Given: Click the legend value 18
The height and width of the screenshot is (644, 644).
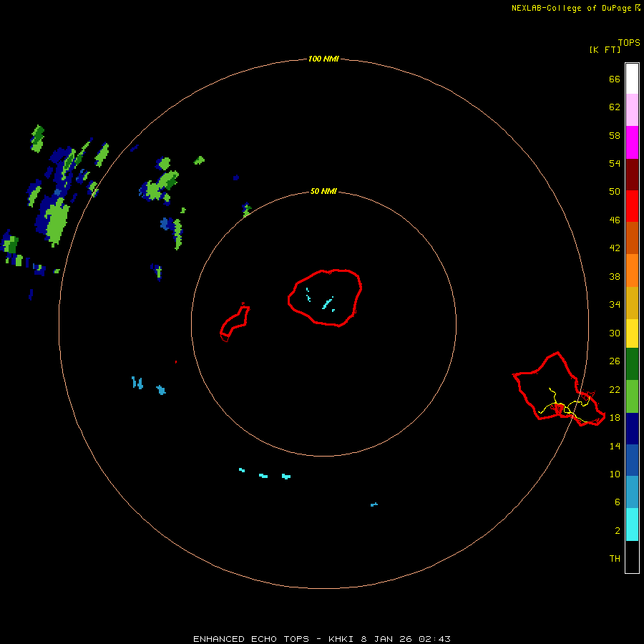Looking at the screenshot, I should [x=615, y=417].
